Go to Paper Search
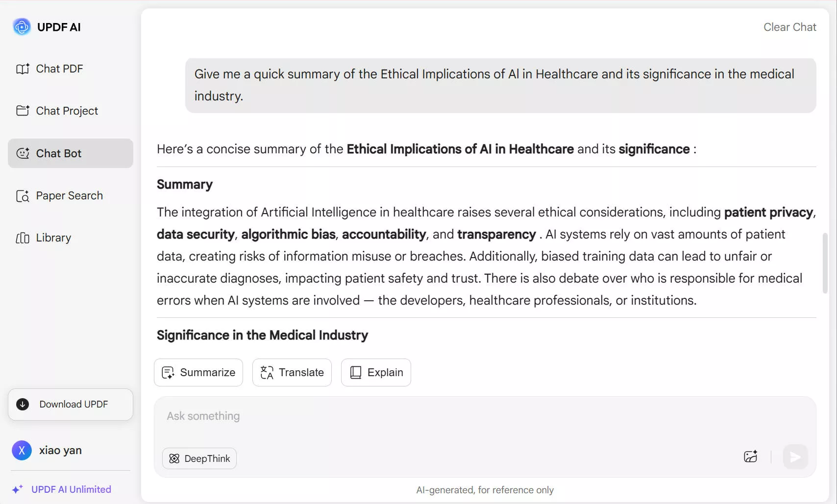 pos(59,196)
